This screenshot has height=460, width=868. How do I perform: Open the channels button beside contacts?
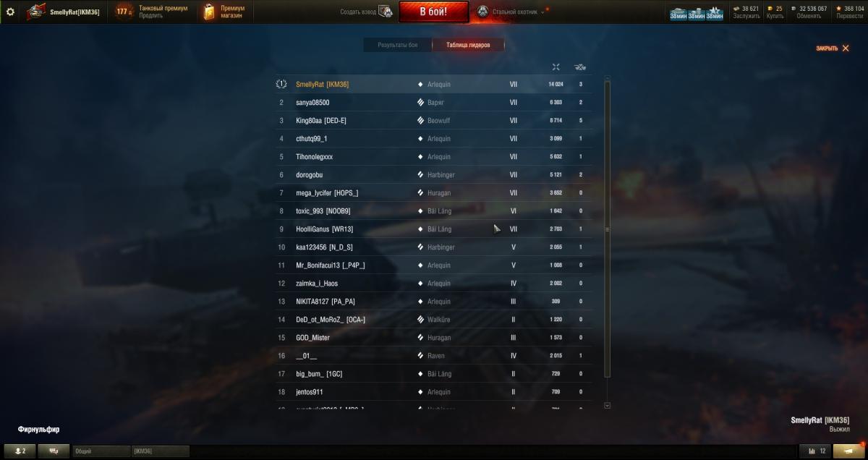tap(54, 451)
